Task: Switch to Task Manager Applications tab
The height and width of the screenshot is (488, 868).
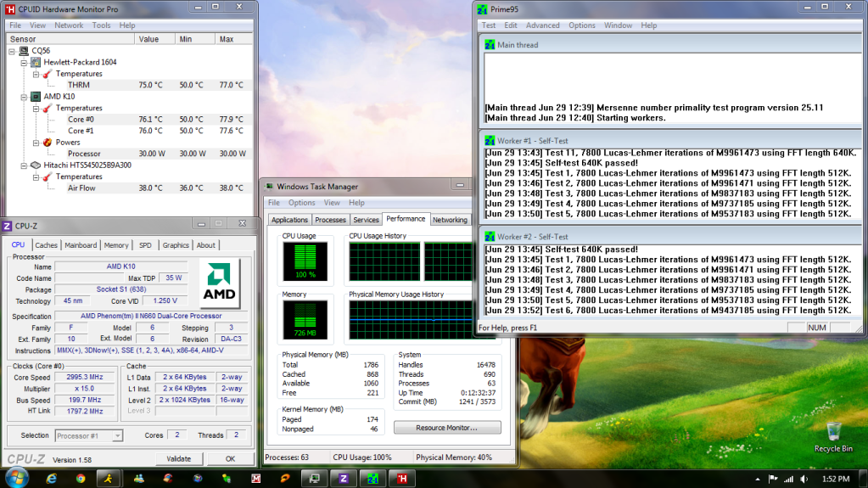Action: (x=289, y=220)
